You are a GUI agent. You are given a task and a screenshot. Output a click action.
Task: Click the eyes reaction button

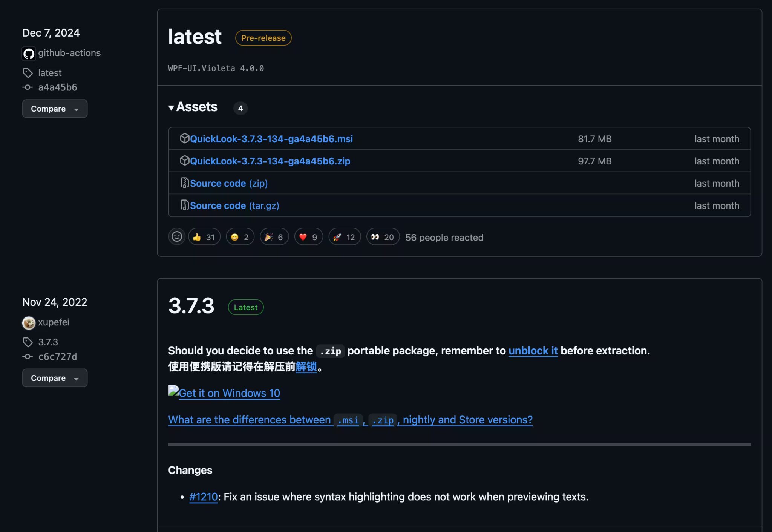pos(382,237)
